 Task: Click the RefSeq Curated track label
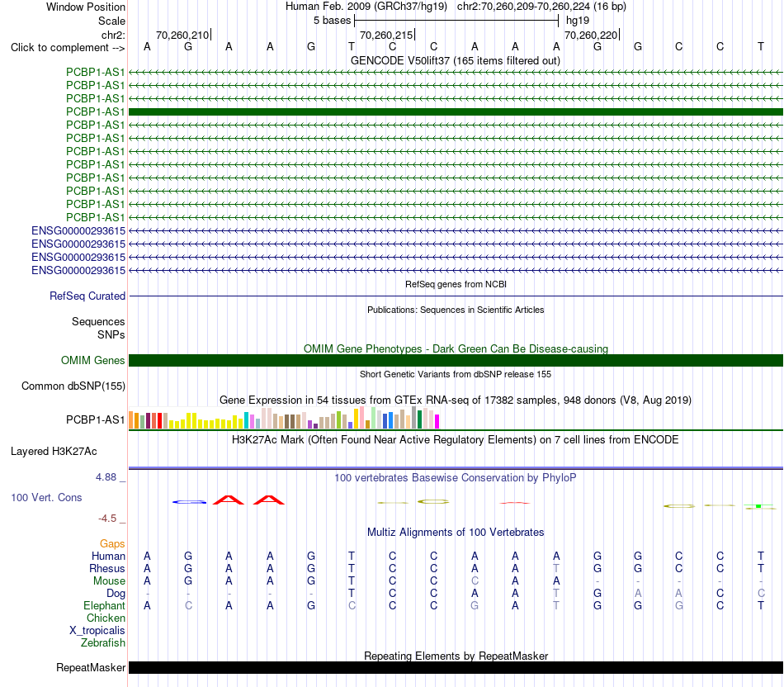87,296
